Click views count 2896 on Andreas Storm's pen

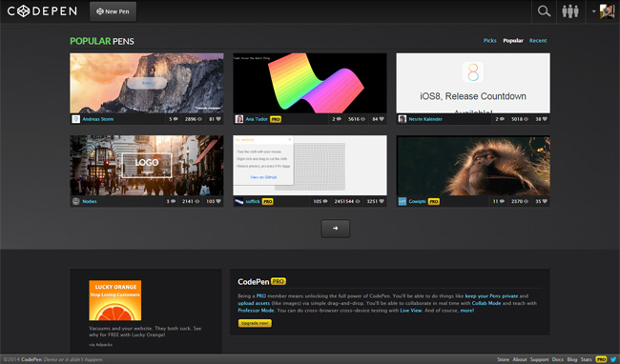coord(194,119)
